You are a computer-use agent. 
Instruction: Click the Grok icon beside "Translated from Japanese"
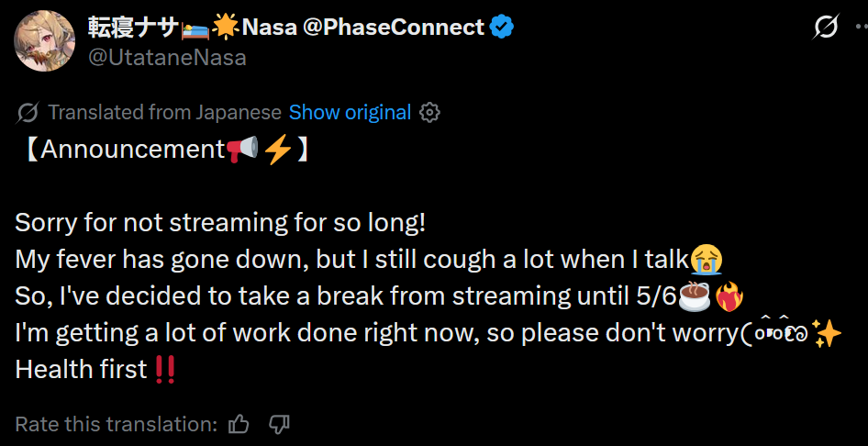click(28, 113)
